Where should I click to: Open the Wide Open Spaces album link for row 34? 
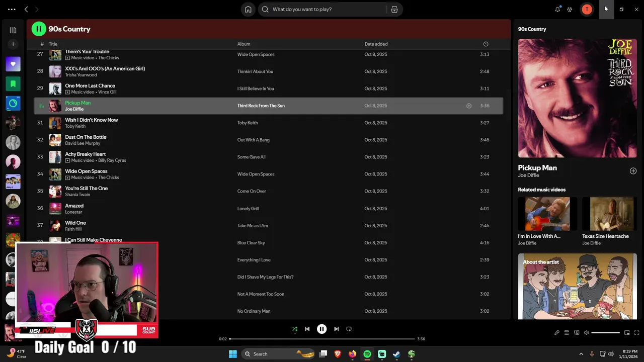click(x=256, y=174)
